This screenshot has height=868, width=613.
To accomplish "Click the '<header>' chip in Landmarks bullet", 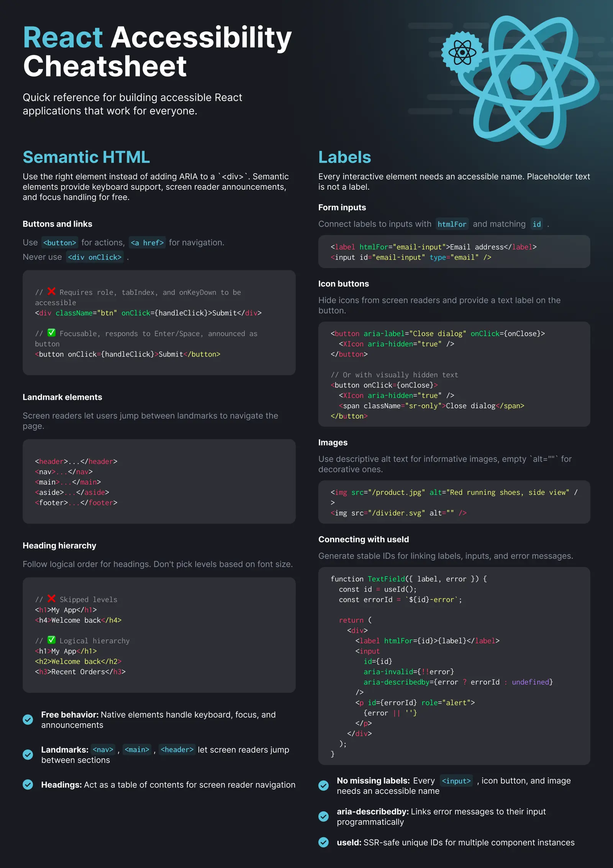I will pyautogui.click(x=177, y=750).
